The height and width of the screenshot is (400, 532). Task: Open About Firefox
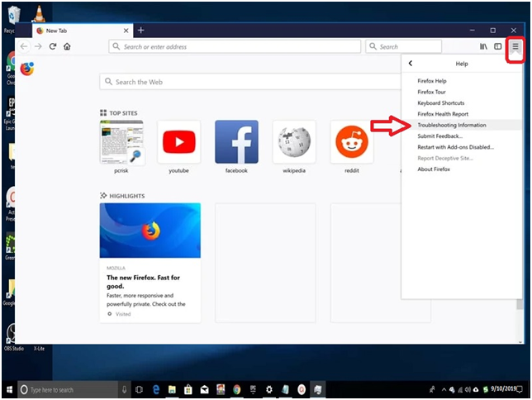434,169
